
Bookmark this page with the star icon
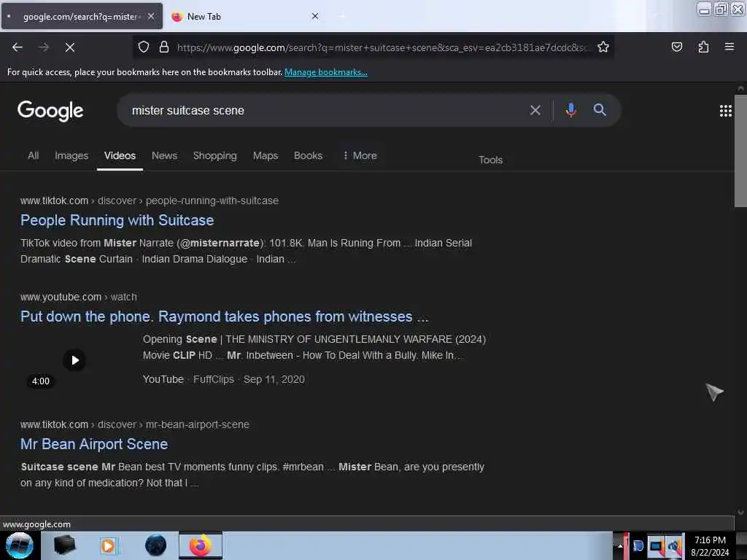click(603, 47)
